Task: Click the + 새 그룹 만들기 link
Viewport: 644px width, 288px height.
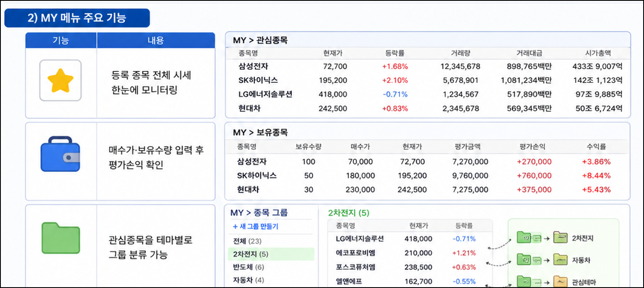Action: pyautogui.click(x=255, y=227)
